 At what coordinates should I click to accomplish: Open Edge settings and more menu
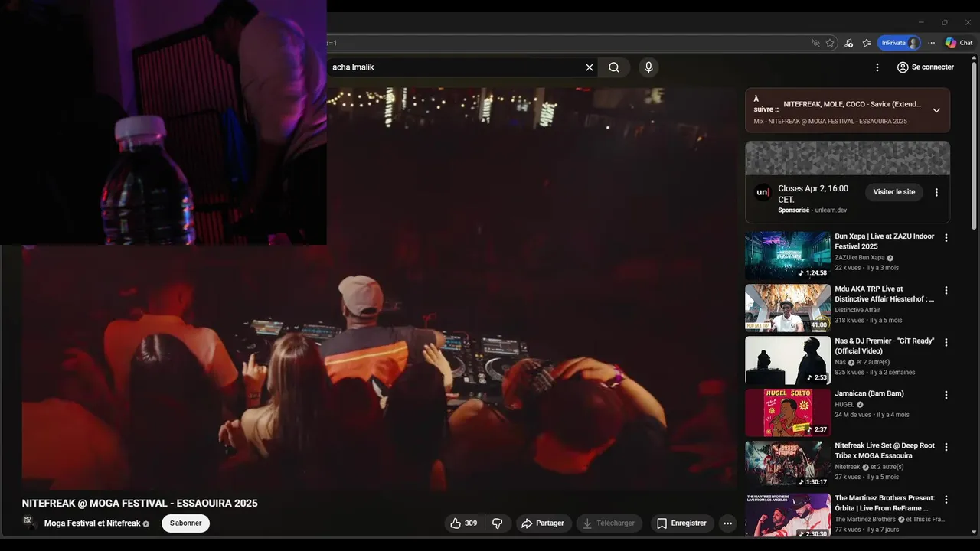click(x=931, y=43)
